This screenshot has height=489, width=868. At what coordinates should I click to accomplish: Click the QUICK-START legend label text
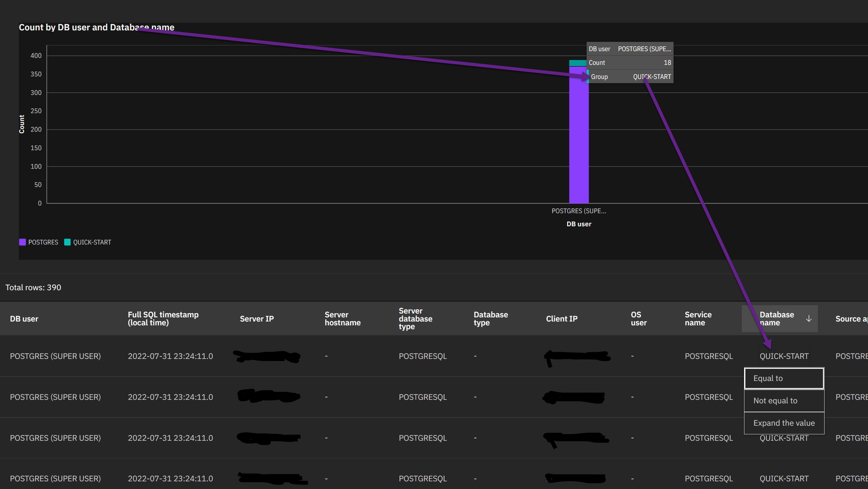point(92,242)
